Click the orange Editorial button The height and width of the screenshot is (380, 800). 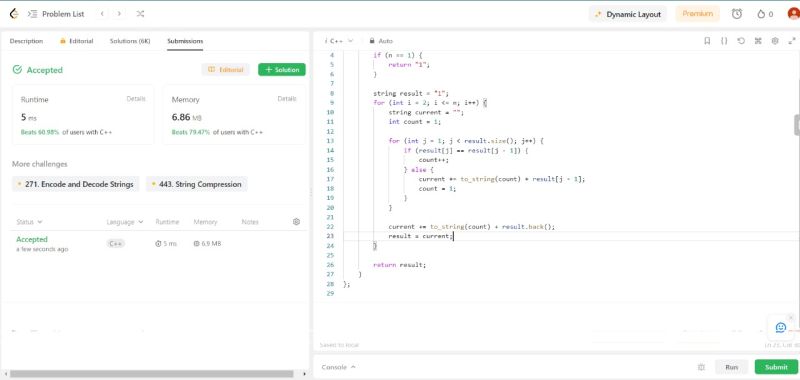(x=226, y=70)
